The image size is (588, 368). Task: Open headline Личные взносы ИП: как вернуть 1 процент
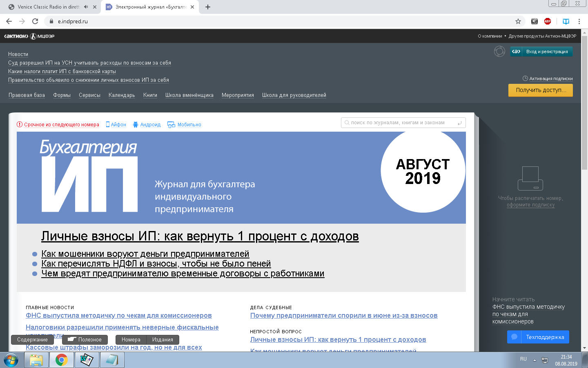click(x=200, y=236)
